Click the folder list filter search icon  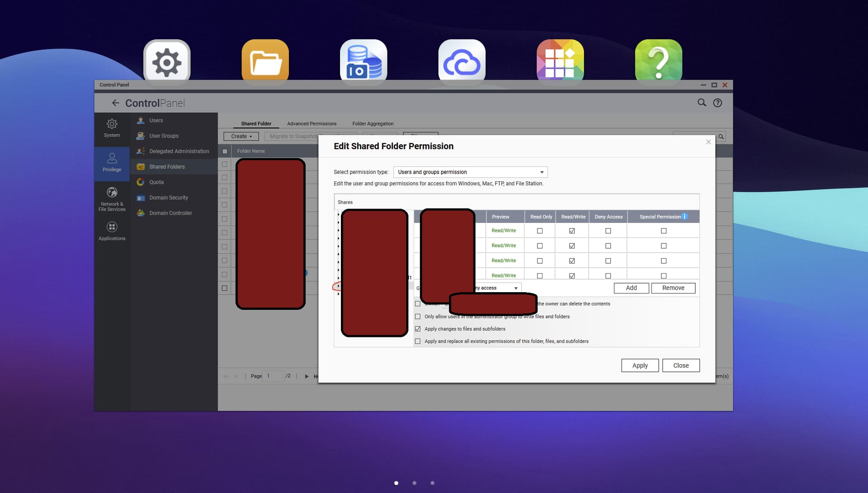tap(721, 136)
